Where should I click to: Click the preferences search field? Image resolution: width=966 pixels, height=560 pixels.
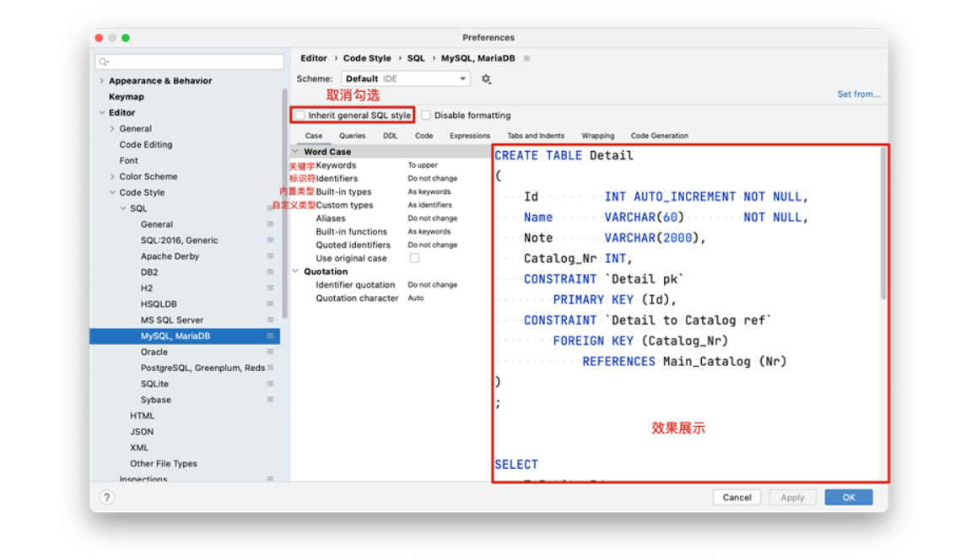coord(190,62)
